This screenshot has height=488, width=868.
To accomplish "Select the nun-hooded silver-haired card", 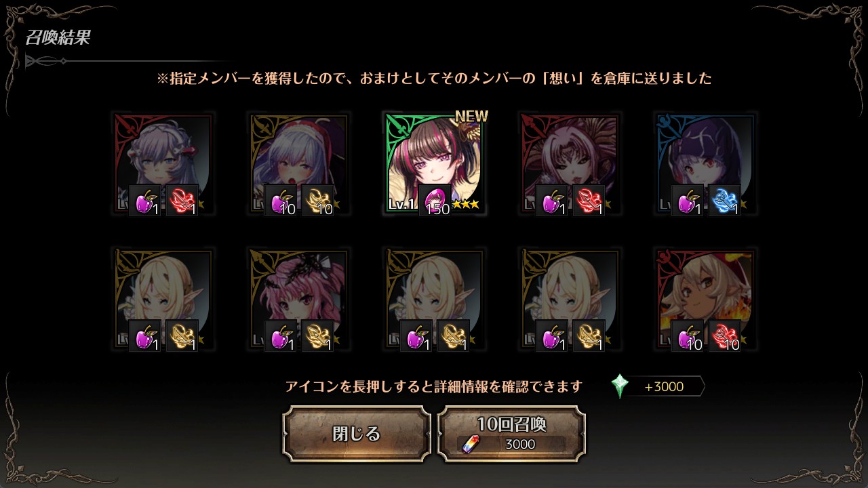I will 298,163.
